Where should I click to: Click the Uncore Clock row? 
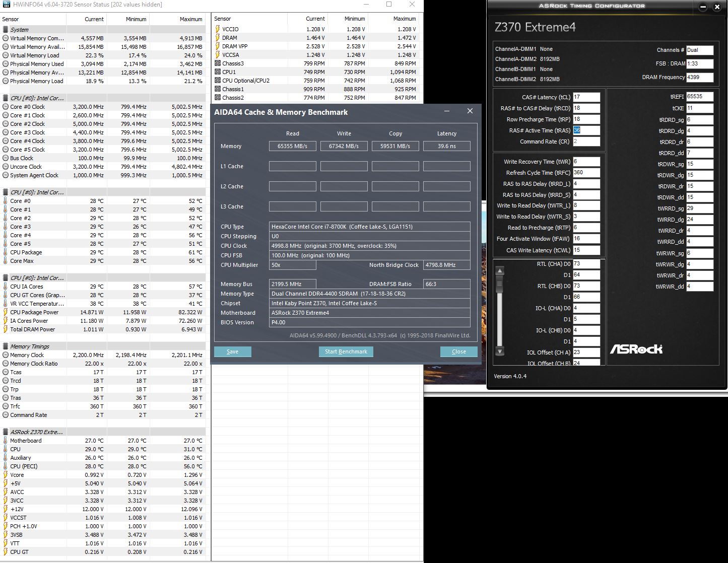(x=103, y=167)
